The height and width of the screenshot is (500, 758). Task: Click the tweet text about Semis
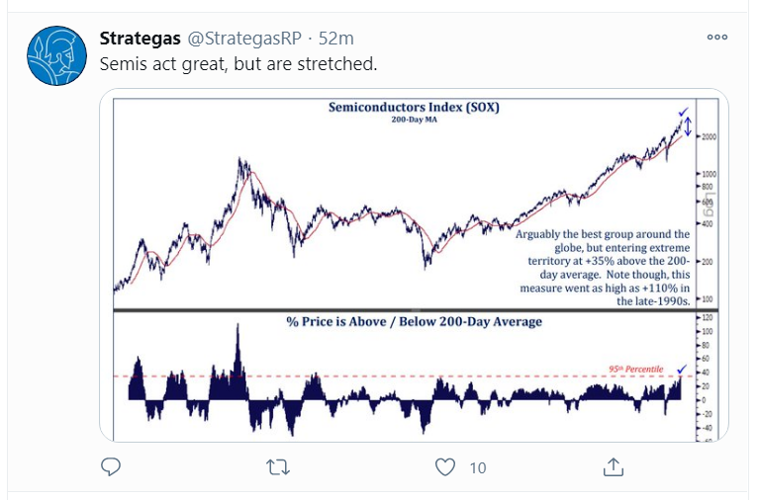(239, 63)
